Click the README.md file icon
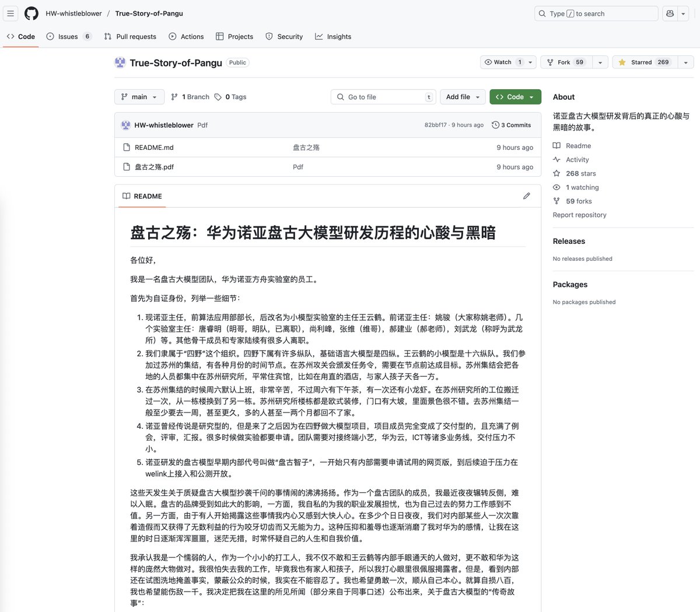Screen dimensions: 700x612 point(127,148)
